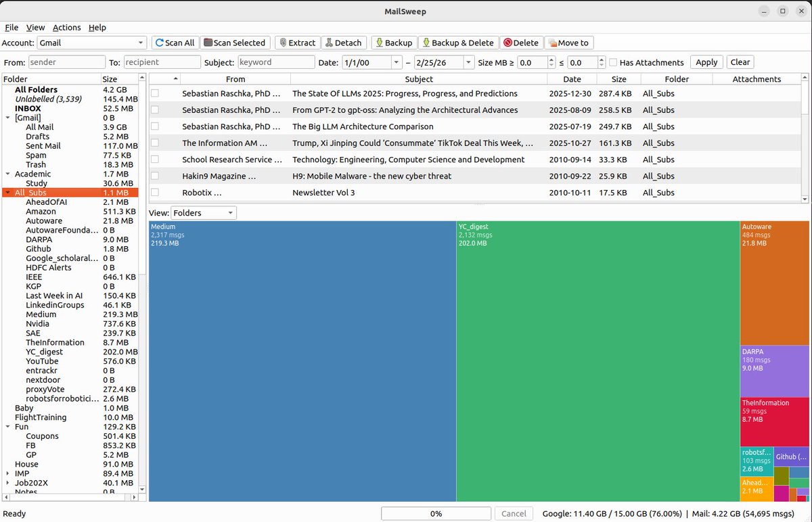This screenshot has width=812, height=522.
Task: Click the Move to button
Action: (x=568, y=43)
